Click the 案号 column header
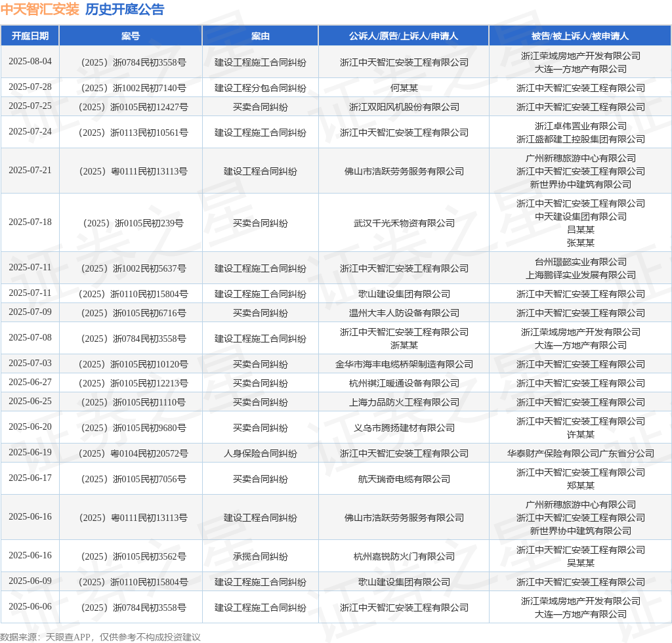 coord(131,36)
